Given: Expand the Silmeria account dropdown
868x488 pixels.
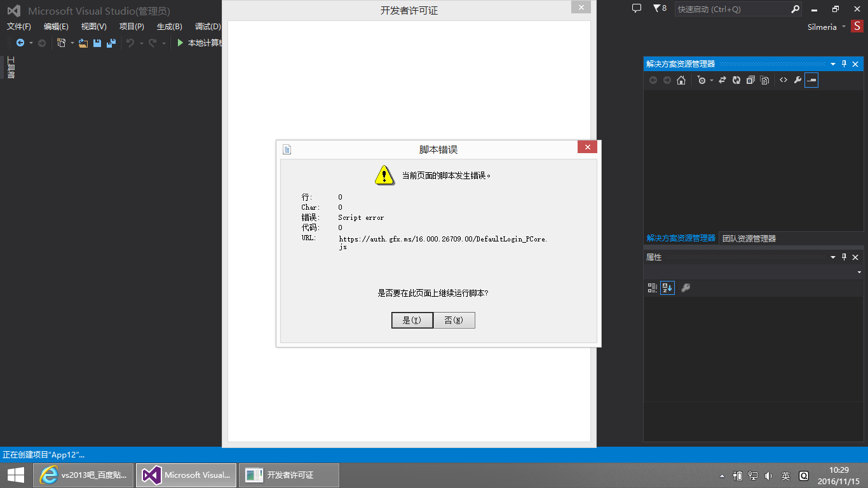Looking at the screenshot, I should [x=844, y=27].
